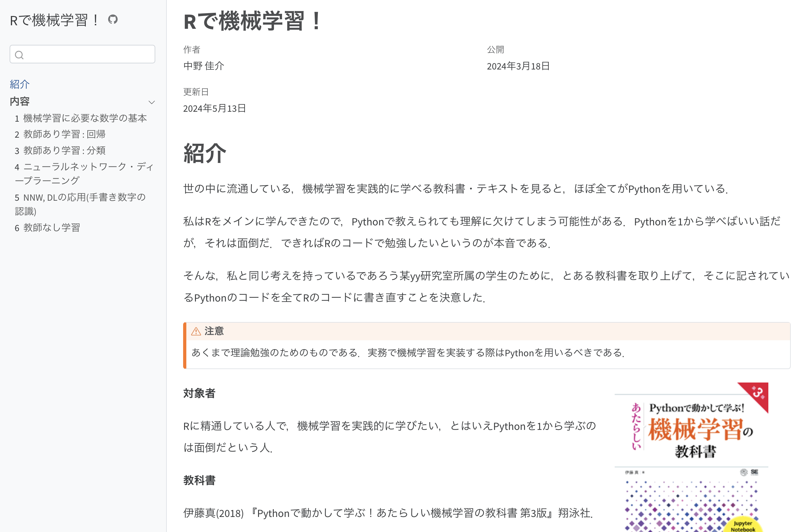Screen dimensions: 801x532
Task: Click the 紹介 main heading
Action: pyautogui.click(x=205, y=153)
